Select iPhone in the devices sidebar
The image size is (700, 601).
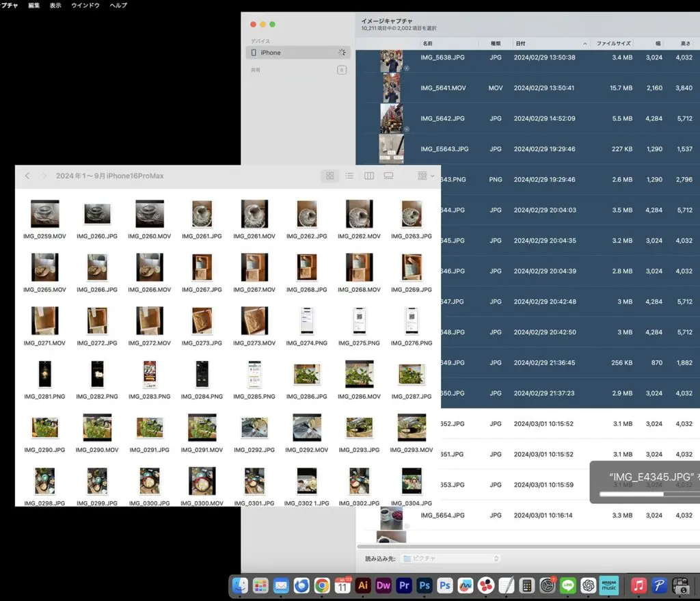click(x=271, y=53)
